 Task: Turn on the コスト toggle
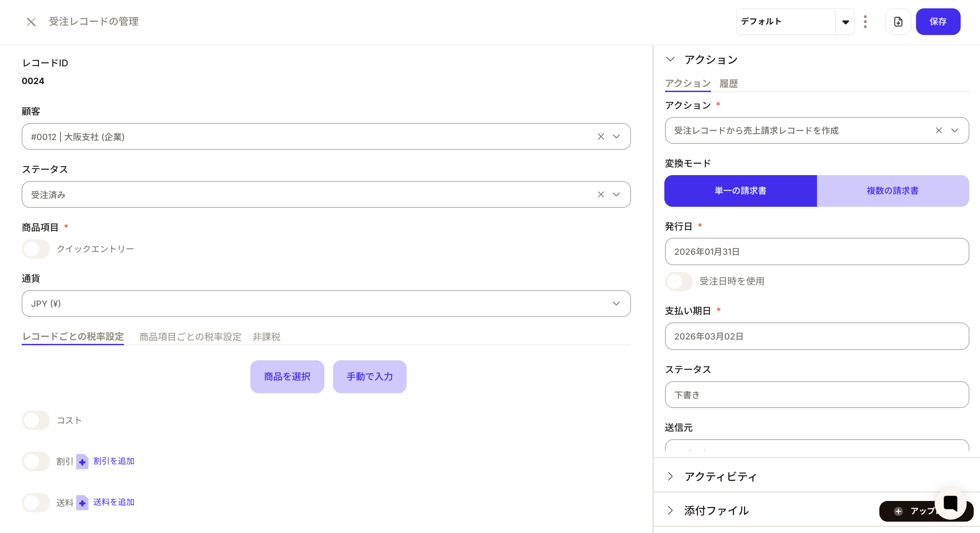click(36, 420)
